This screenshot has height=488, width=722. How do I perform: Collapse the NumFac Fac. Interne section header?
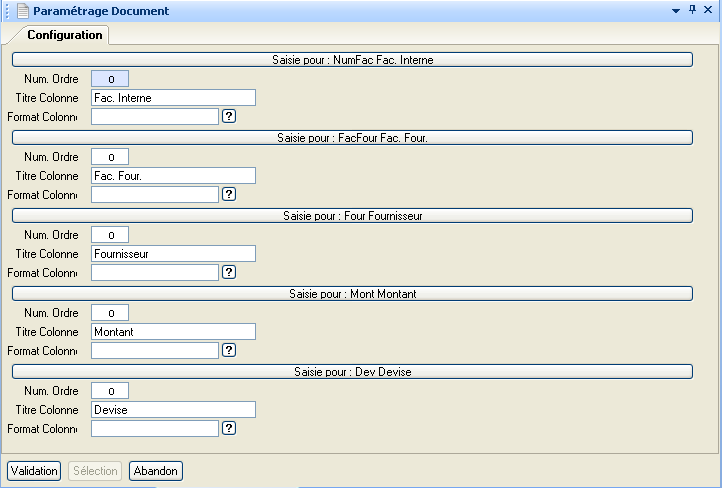352,60
